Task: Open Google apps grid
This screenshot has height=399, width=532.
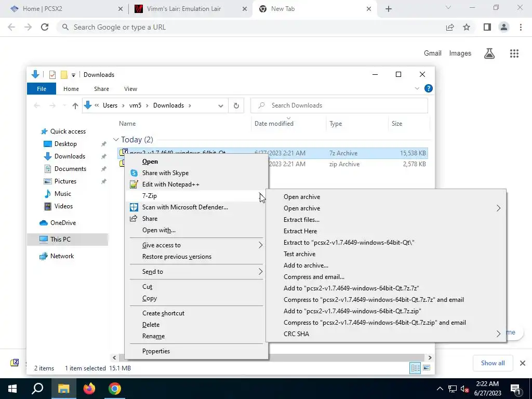Action: click(514, 54)
